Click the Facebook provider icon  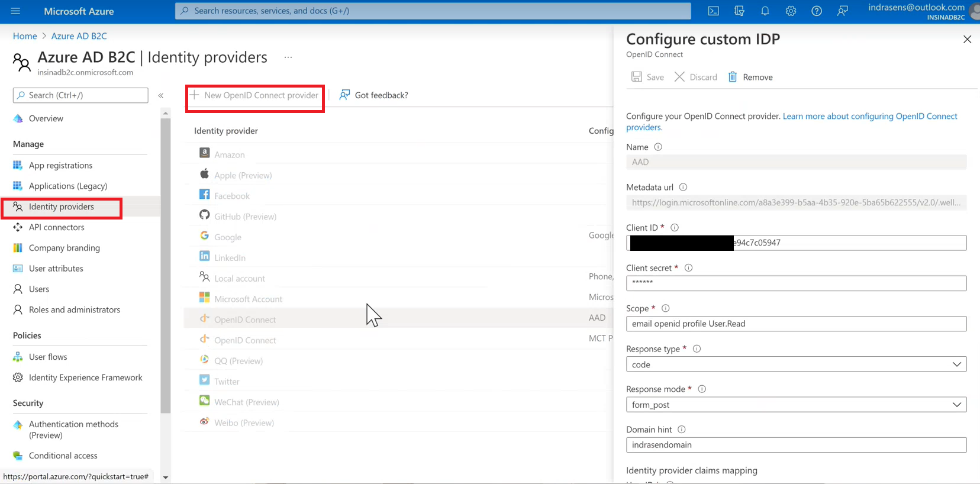tap(204, 194)
